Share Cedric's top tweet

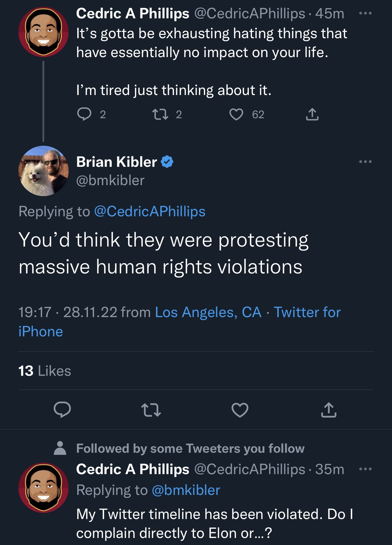click(312, 114)
